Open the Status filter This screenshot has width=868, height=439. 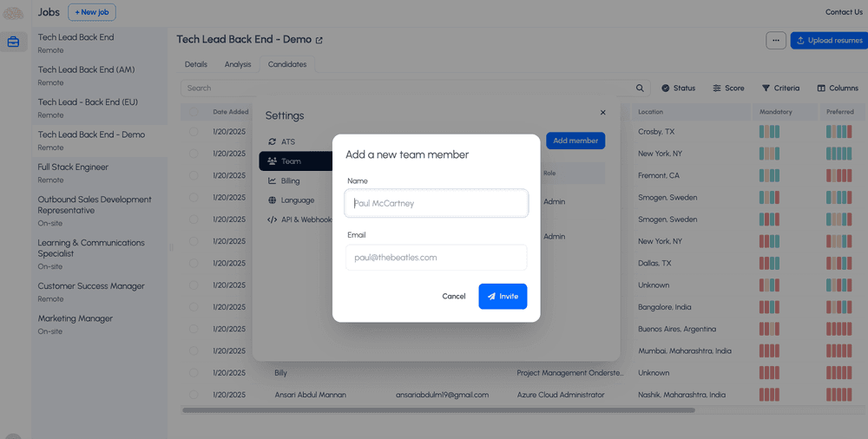(x=678, y=88)
